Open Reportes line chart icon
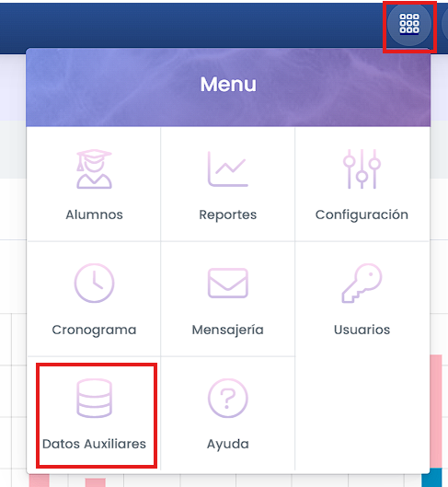 pos(228,169)
